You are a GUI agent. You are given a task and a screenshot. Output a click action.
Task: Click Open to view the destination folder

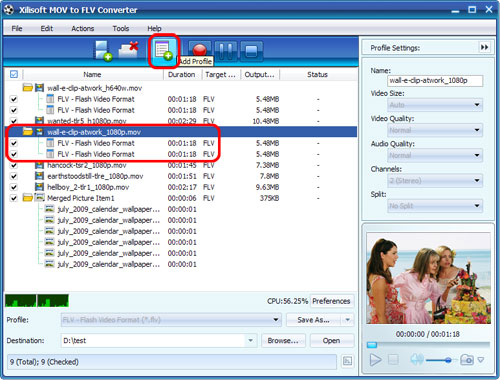(x=331, y=341)
